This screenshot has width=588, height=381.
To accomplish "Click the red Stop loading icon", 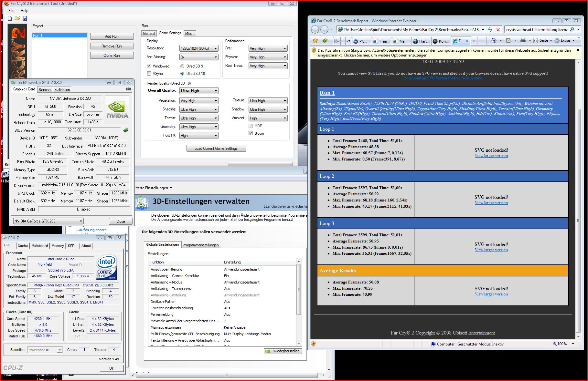I will (x=498, y=30).
